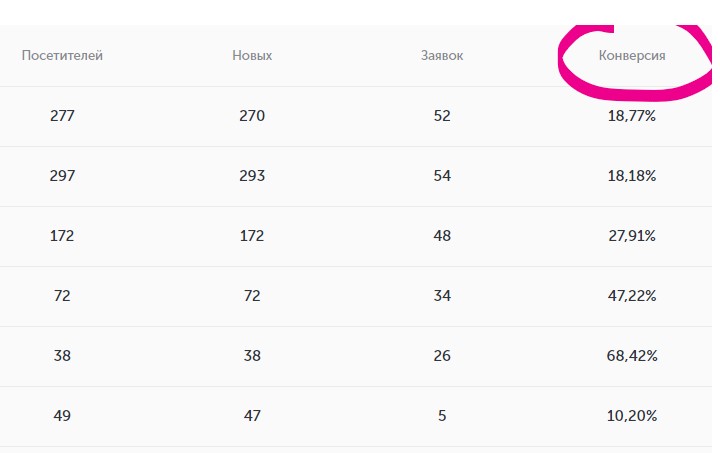The width and height of the screenshot is (720, 453).
Task: Click the 18,77% conversion value
Action: click(632, 116)
